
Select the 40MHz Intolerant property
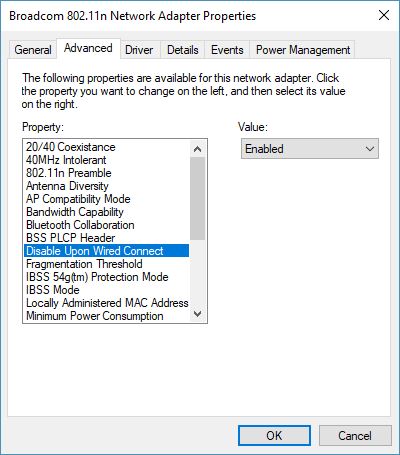[x=106, y=160]
